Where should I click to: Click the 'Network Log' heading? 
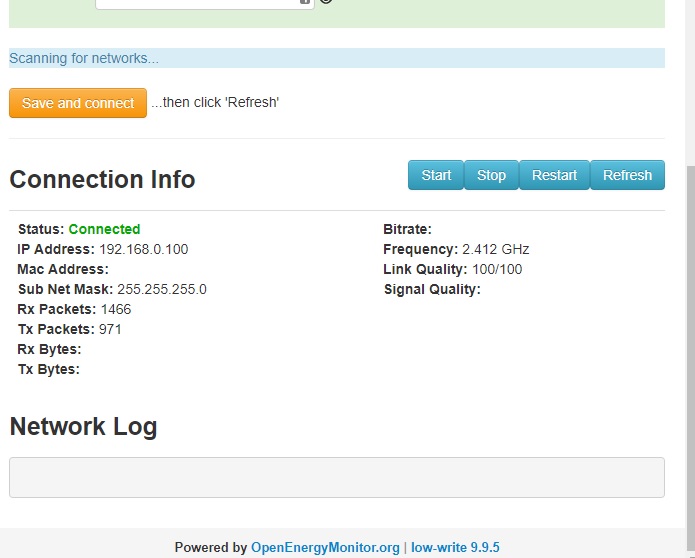pos(83,426)
